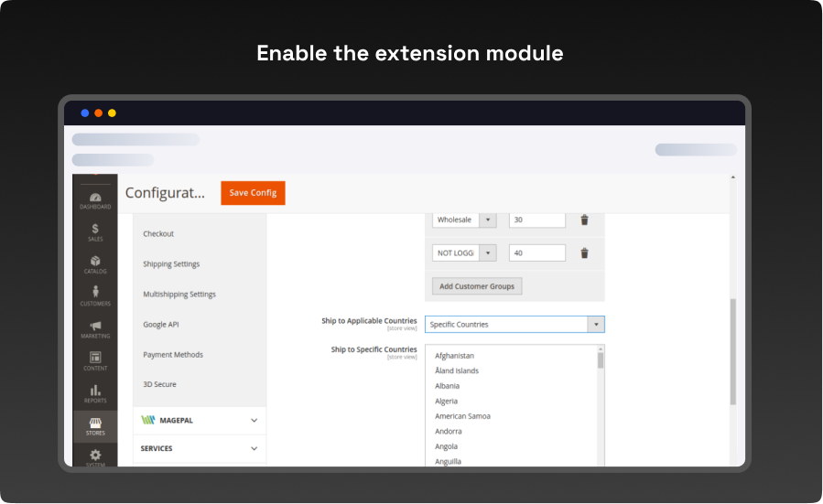Select Albania in the countries list
The height and width of the screenshot is (504, 823).
coord(448,386)
